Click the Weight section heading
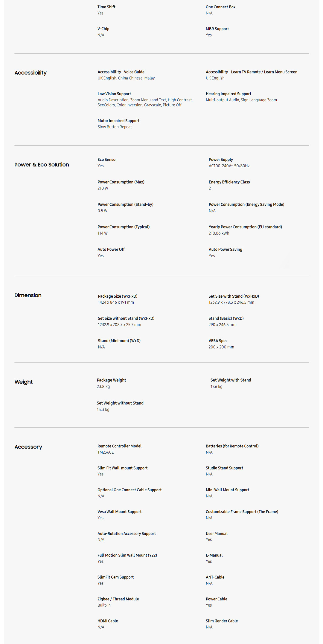 (x=24, y=382)
